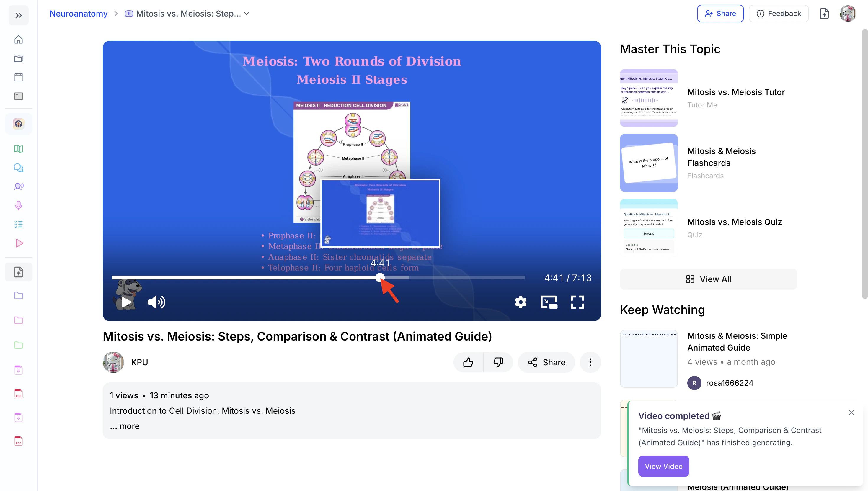The image size is (868, 491).
Task: Like the video with thumbs up
Action: click(x=468, y=362)
